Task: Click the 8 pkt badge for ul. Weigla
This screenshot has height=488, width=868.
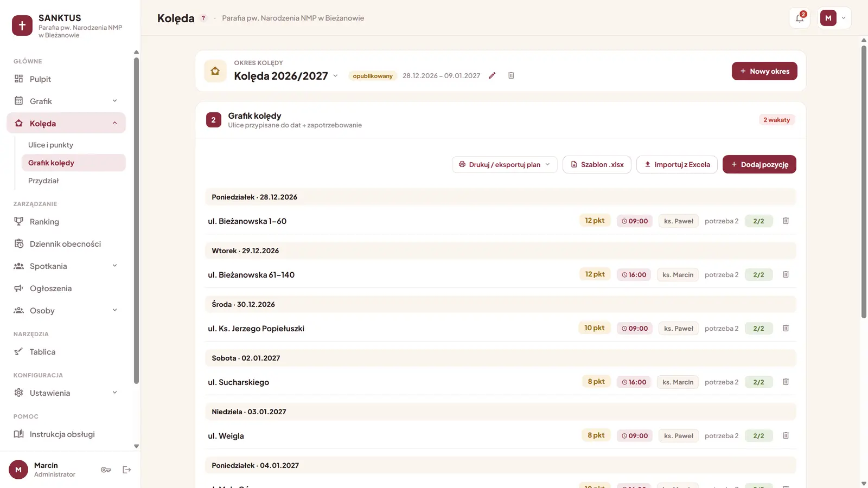Action: pos(596,435)
